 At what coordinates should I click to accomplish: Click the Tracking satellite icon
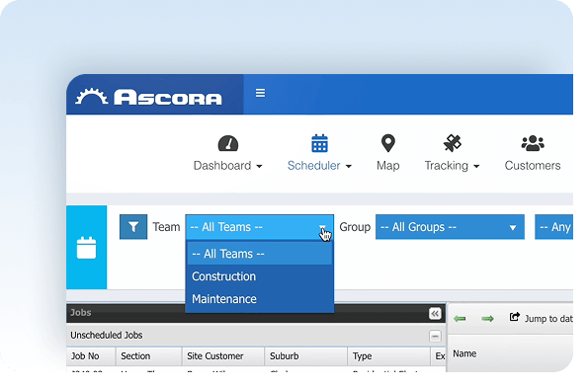point(453,143)
